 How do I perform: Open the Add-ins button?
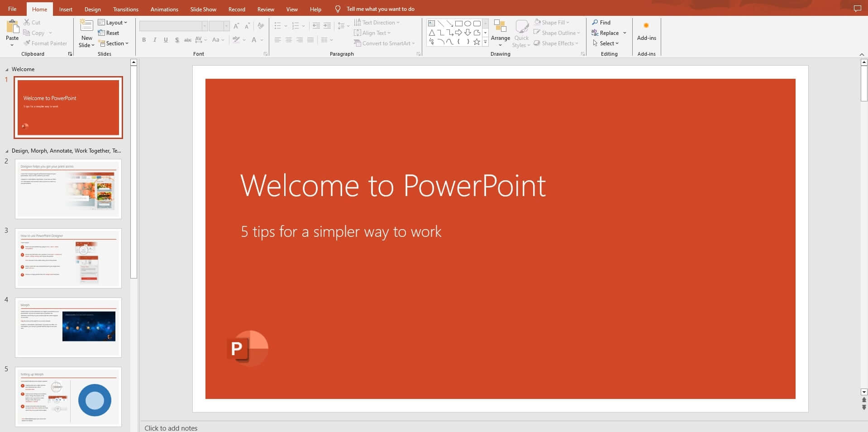(646, 31)
